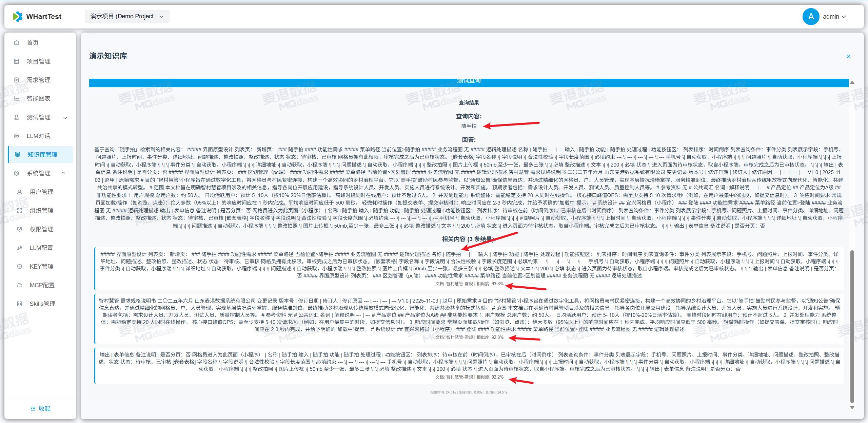Image resolution: width=868 pixels, height=423 pixels.
Task: Click the LLM配置 configuration icon
Action: pos(20,248)
